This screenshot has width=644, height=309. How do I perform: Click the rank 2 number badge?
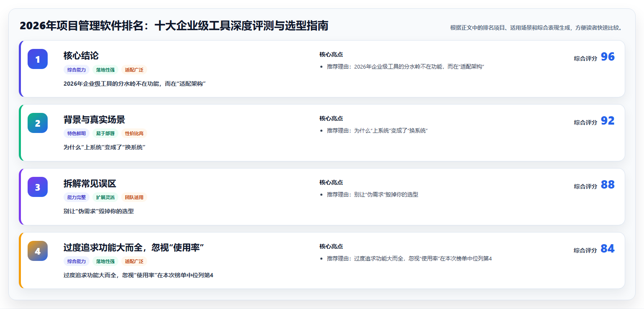pyautogui.click(x=38, y=123)
